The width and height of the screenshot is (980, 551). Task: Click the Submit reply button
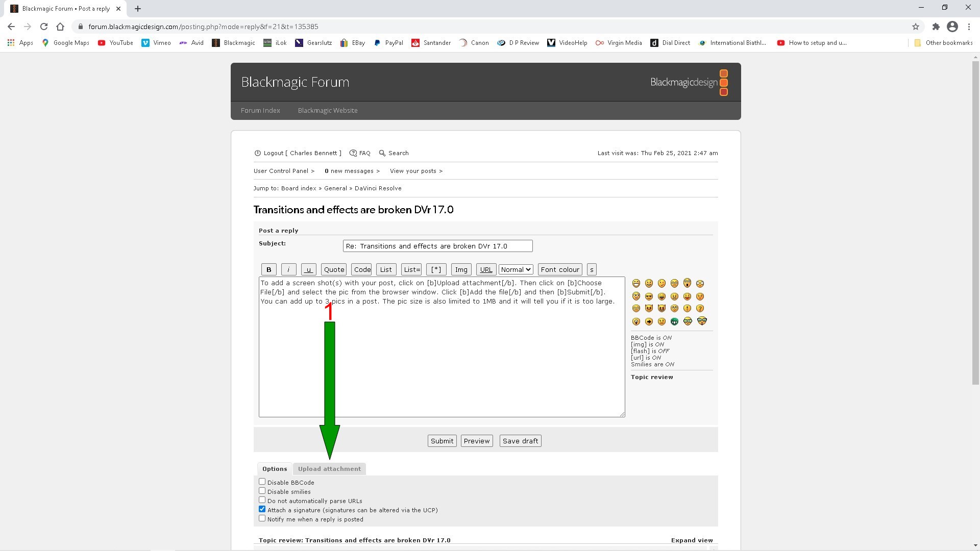tap(442, 441)
